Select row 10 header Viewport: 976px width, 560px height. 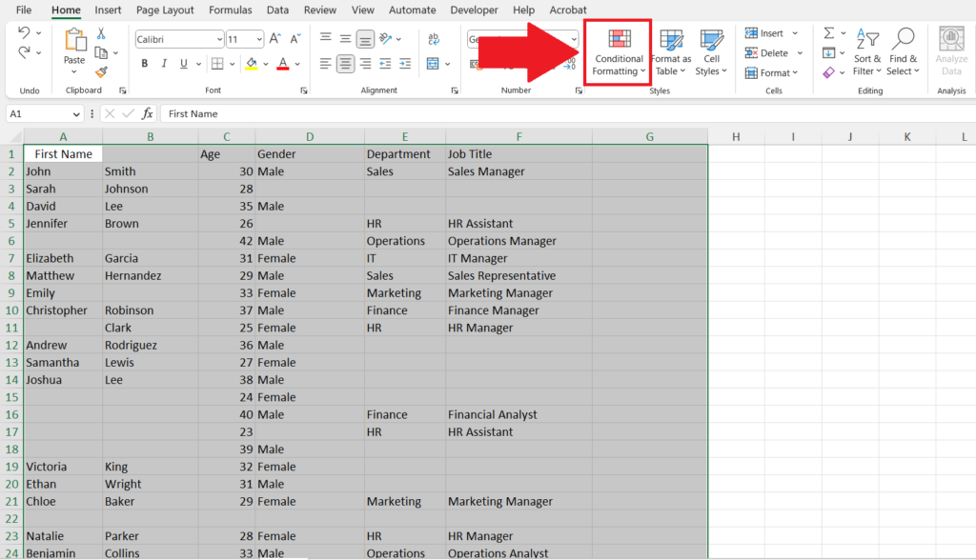coord(11,310)
